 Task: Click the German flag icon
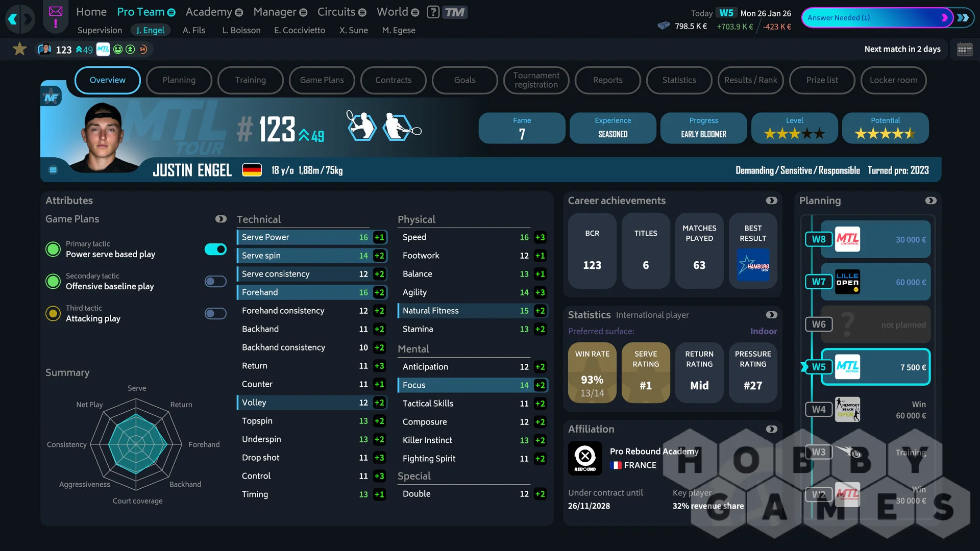pyautogui.click(x=252, y=170)
